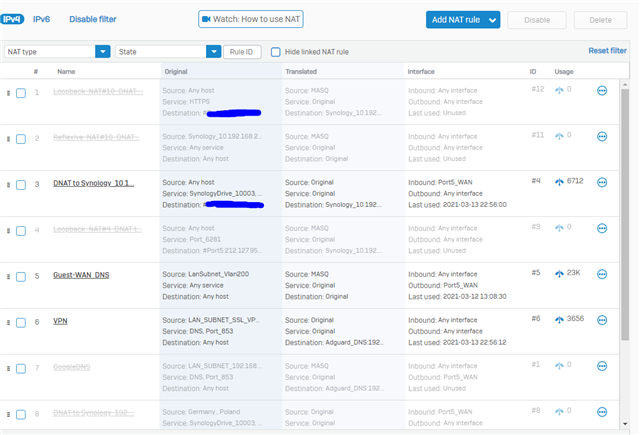Open more options for Reflexive NAT#10 rule
The width and height of the screenshot is (640, 435).
click(602, 136)
